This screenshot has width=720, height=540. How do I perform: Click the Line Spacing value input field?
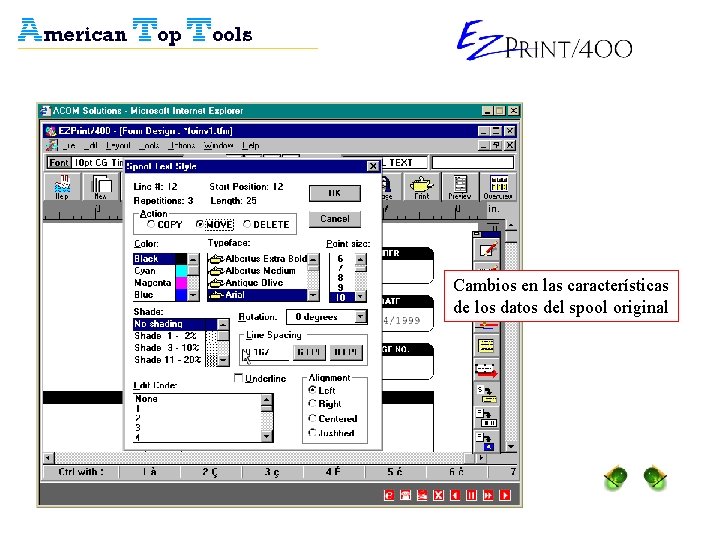(265, 352)
